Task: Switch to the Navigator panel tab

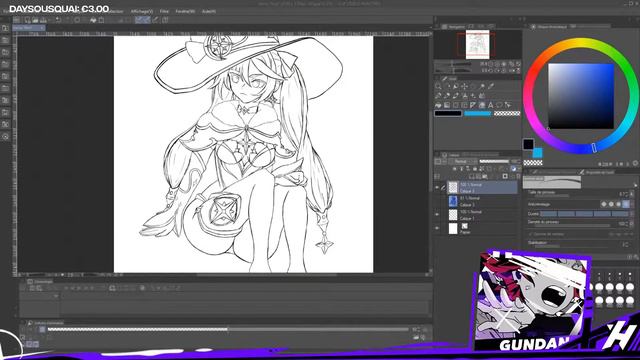Action: (x=453, y=27)
